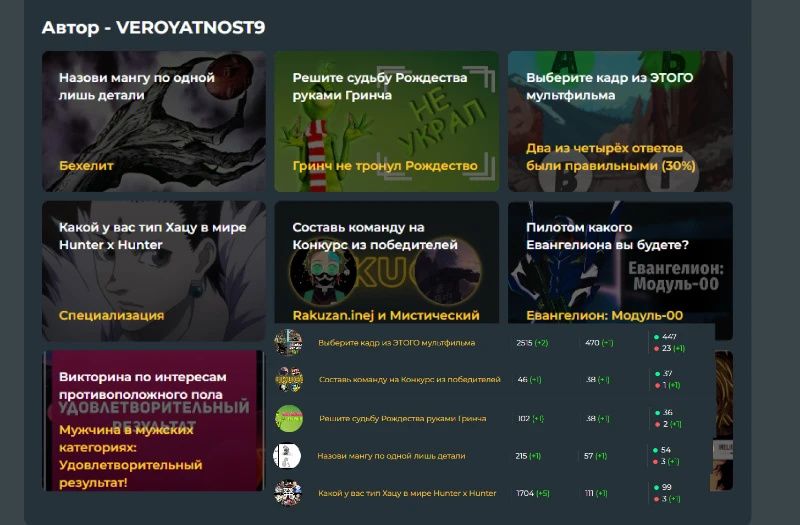Image resolution: width=800 pixels, height=525 pixels.
Task: Click result text 'Специализация'
Action: coord(111,315)
